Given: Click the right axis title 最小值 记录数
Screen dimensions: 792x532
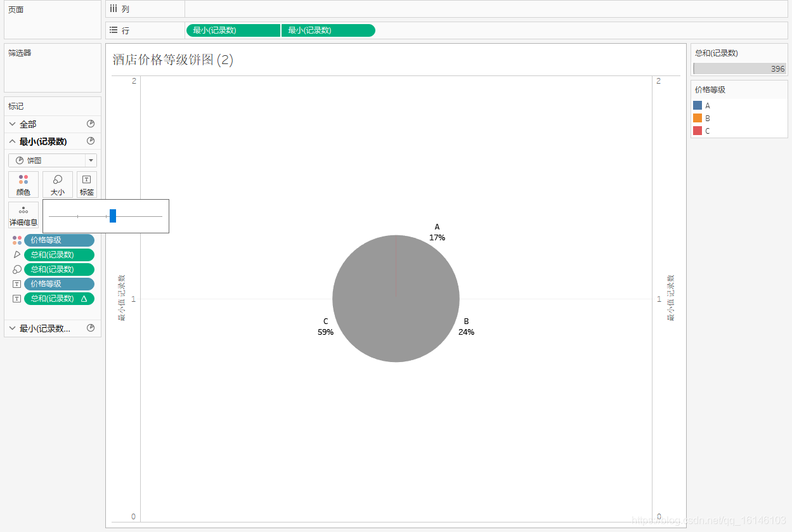Looking at the screenshot, I should pos(670,298).
